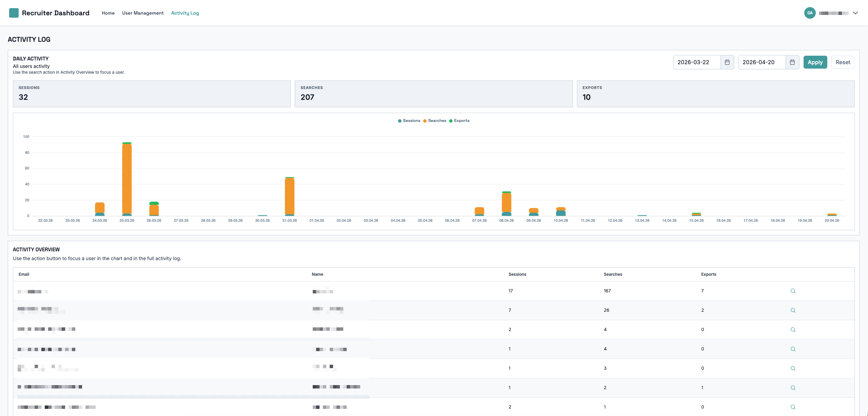Click the teal Recruiter Dashboard logo square
The width and height of the screenshot is (868, 416).
(x=14, y=13)
